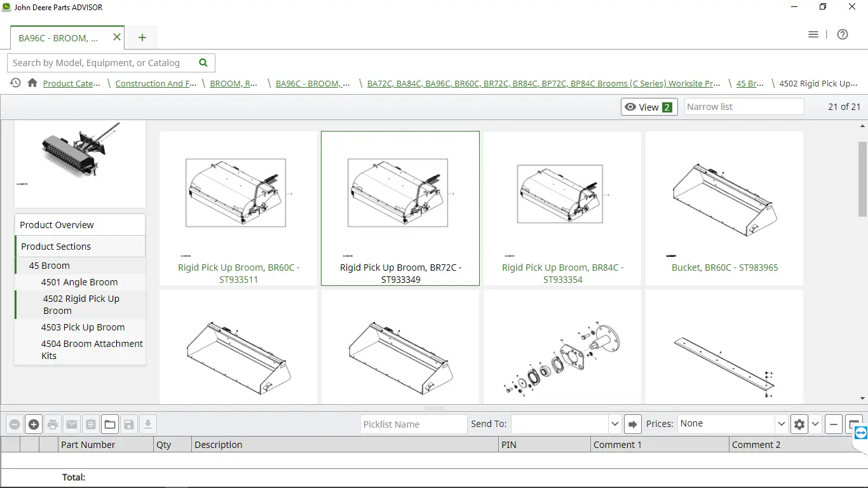Email the picklist

coord(72,424)
